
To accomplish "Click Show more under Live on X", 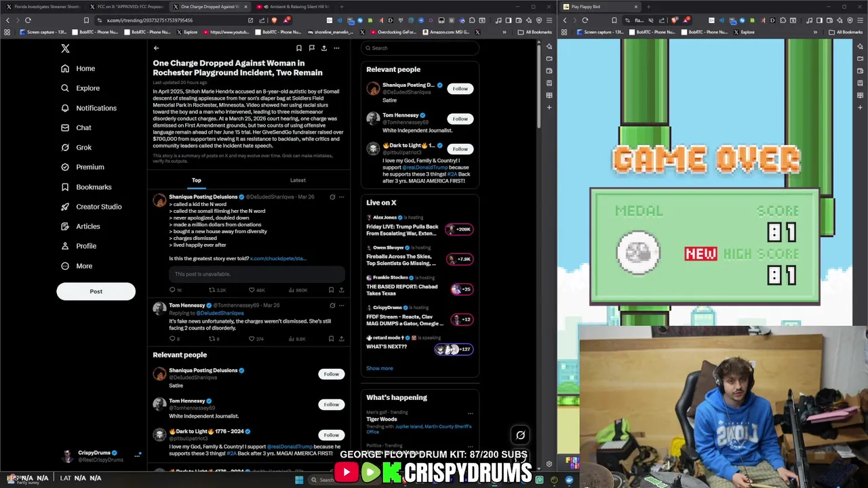I will (x=380, y=368).
